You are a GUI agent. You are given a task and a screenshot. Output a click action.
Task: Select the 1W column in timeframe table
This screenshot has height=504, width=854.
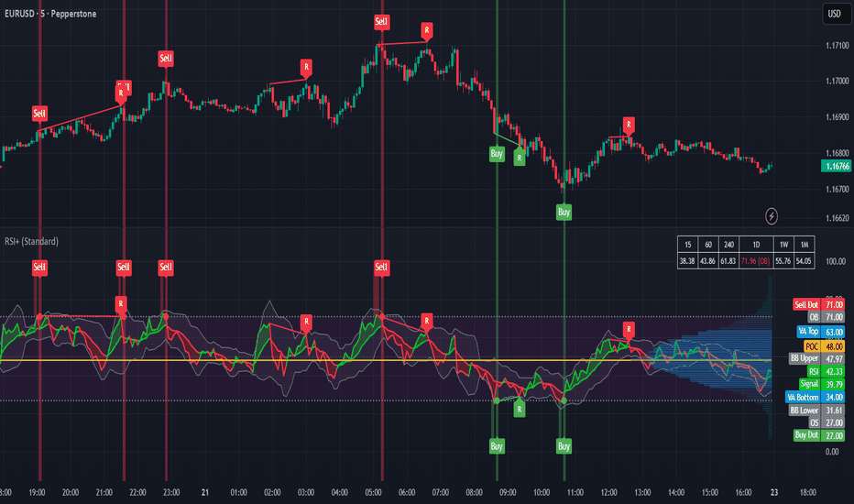[783, 245]
